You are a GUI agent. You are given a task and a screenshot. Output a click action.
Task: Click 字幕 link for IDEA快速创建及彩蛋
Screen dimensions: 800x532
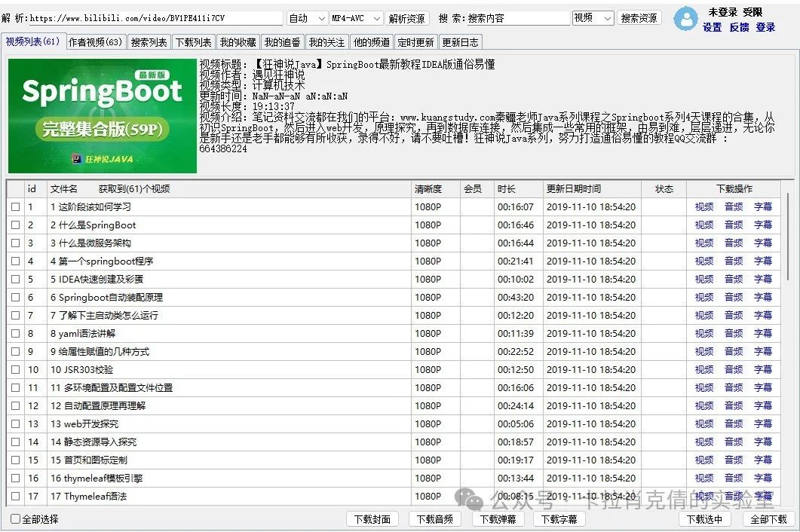pyautogui.click(x=763, y=280)
